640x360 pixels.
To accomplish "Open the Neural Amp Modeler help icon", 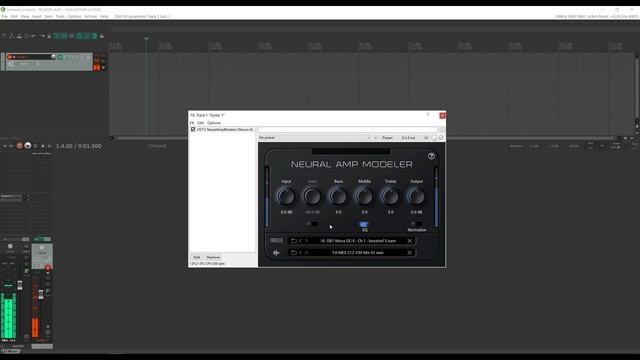I will [431, 156].
